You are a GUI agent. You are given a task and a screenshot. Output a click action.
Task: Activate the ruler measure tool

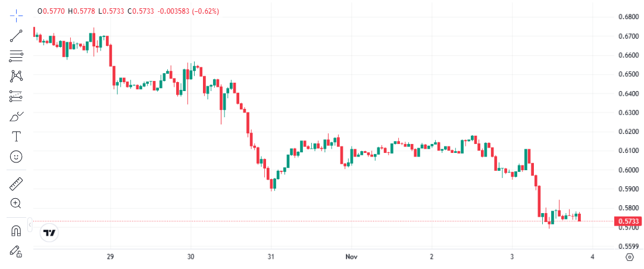[16, 184]
